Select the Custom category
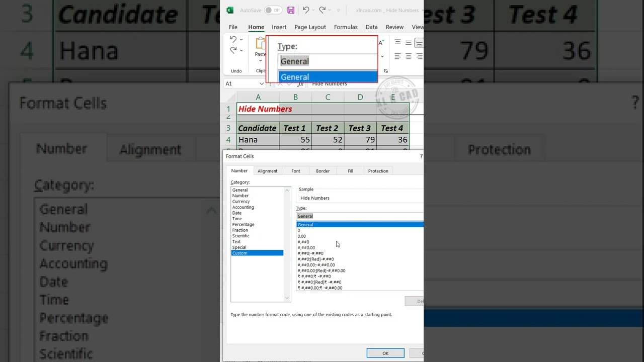The image size is (644, 362). coord(257,253)
